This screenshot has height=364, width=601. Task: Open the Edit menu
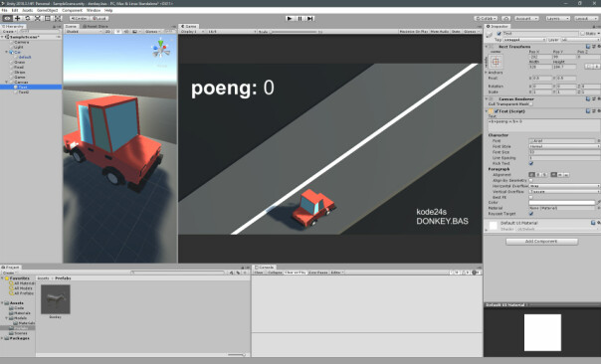[15, 10]
